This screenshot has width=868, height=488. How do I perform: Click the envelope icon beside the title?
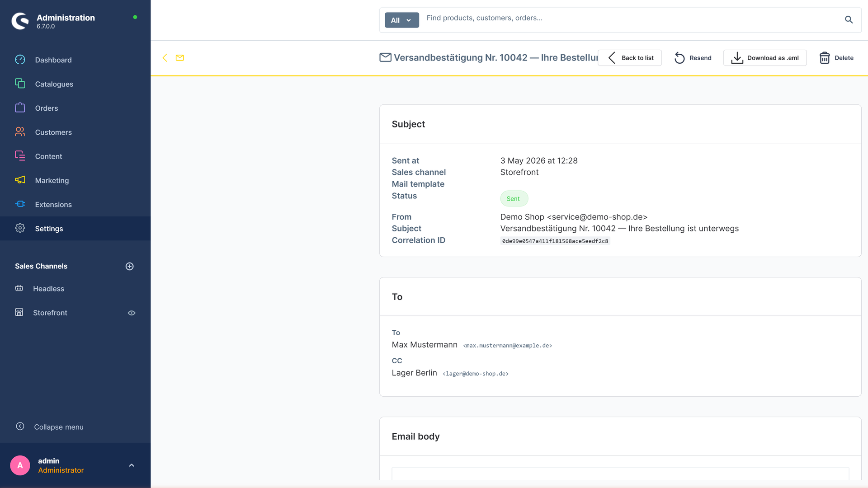[385, 57]
